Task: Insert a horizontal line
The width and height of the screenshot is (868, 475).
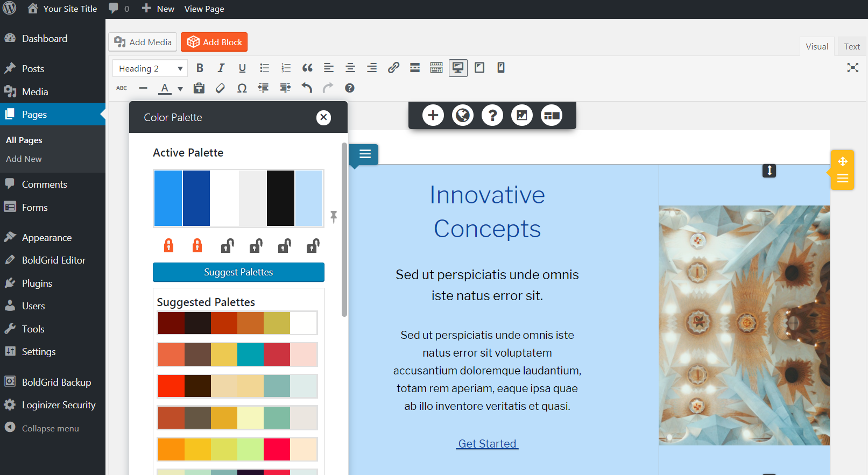Action: pyautogui.click(x=143, y=88)
